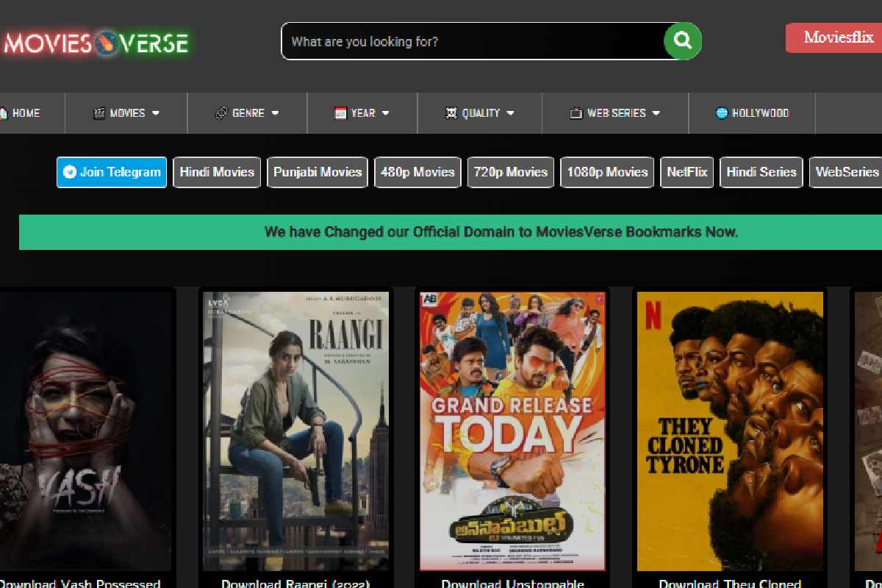Image resolution: width=882 pixels, height=588 pixels.
Task: Click the Hollywood globe icon
Action: 722,113
